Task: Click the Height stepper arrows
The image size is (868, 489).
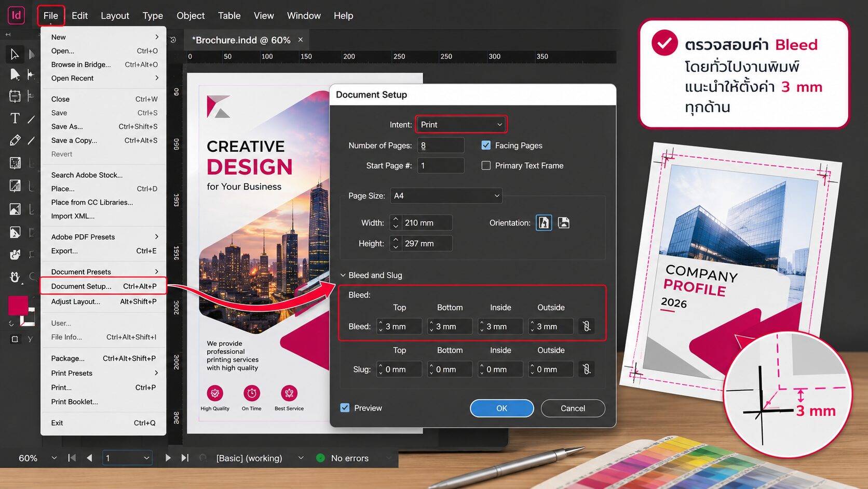Action: tap(396, 243)
